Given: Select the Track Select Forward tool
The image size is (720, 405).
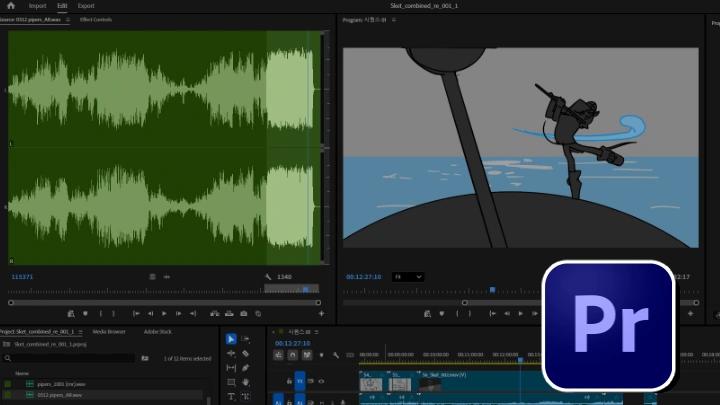Looking at the screenshot, I should click(245, 340).
